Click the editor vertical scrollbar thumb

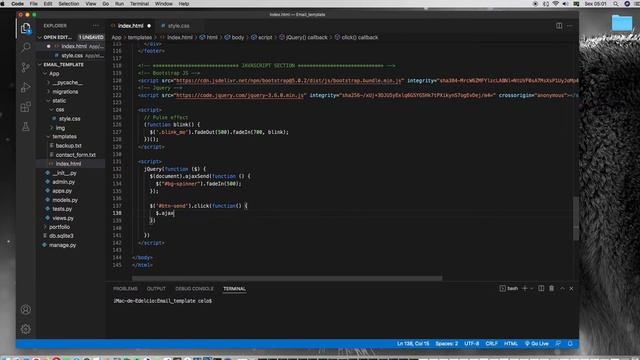(x=576, y=218)
